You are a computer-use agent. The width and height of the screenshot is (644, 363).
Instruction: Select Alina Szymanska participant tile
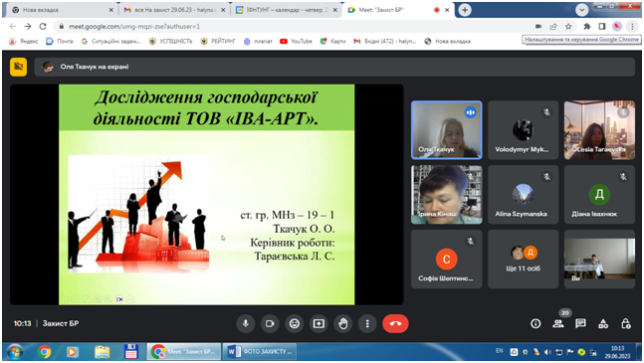click(523, 194)
